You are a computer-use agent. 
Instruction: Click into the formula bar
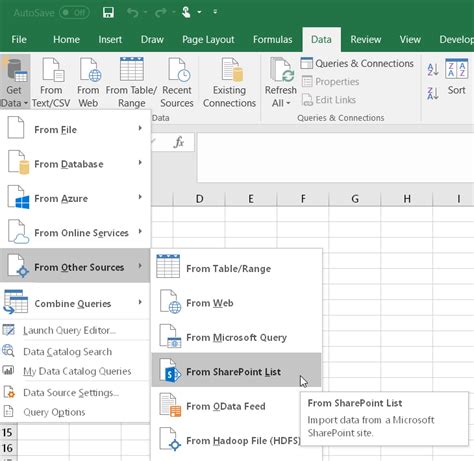point(335,157)
